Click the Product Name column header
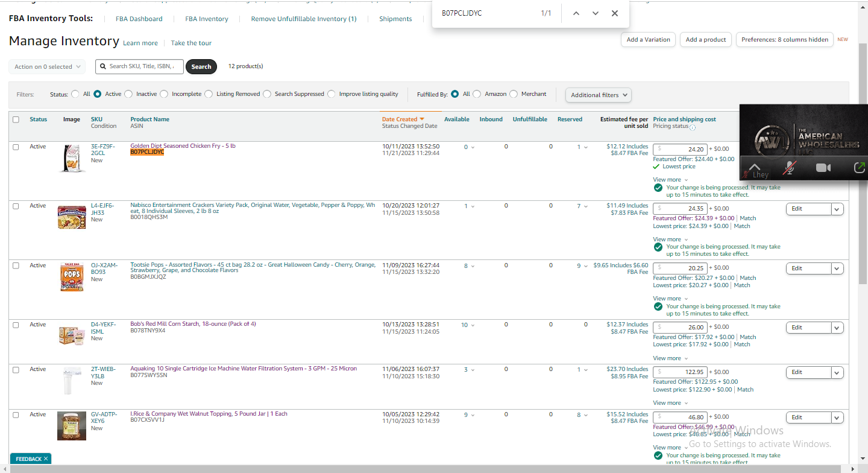Image resolution: width=868 pixels, height=473 pixels. tap(150, 119)
